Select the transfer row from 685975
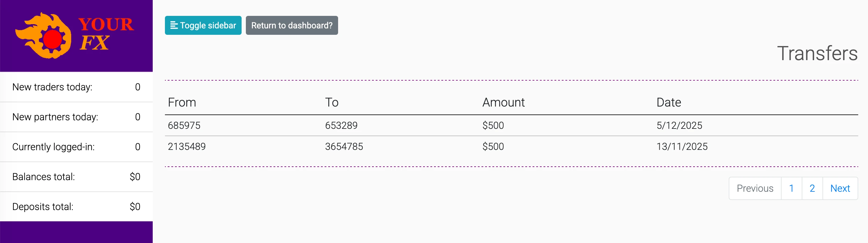The height and width of the screenshot is (243, 868). [x=184, y=125]
